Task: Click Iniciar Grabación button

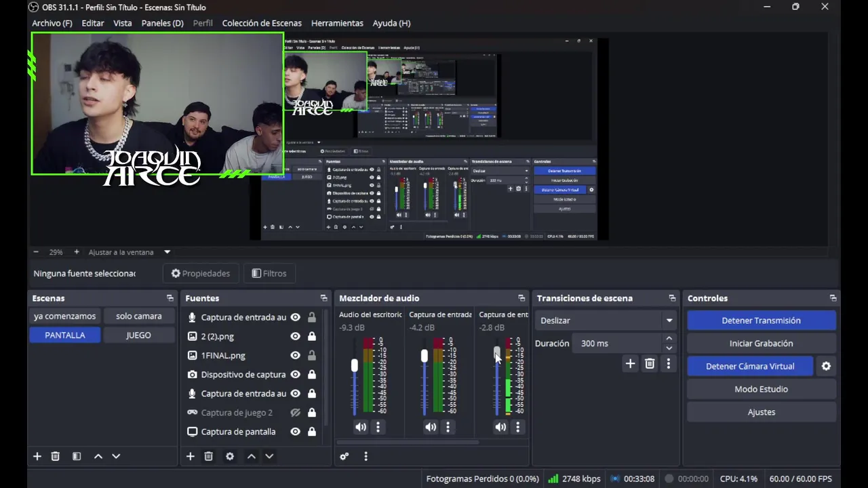Action: (761, 344)
